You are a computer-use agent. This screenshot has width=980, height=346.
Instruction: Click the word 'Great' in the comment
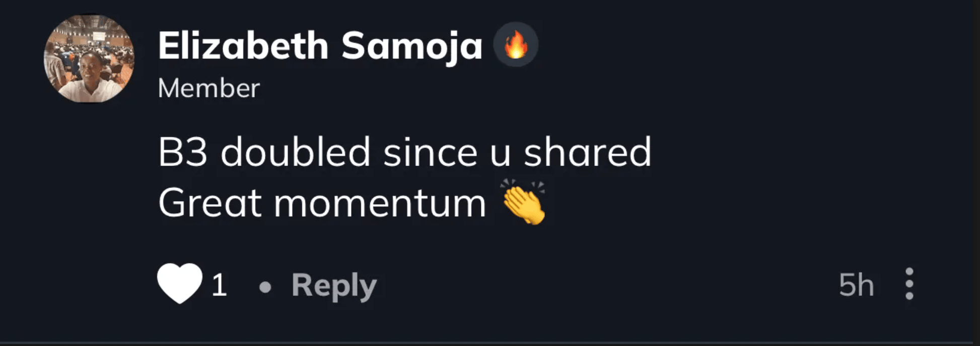210,204
